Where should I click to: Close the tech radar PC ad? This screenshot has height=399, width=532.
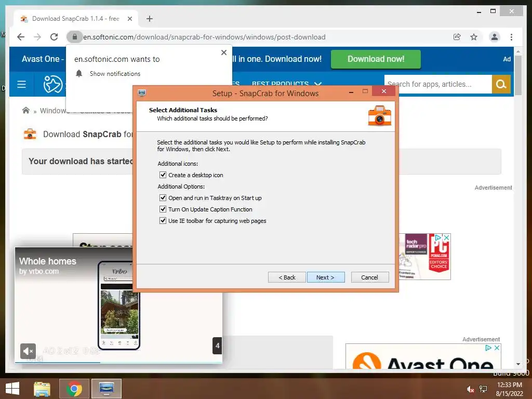click(x=447, y=237)
